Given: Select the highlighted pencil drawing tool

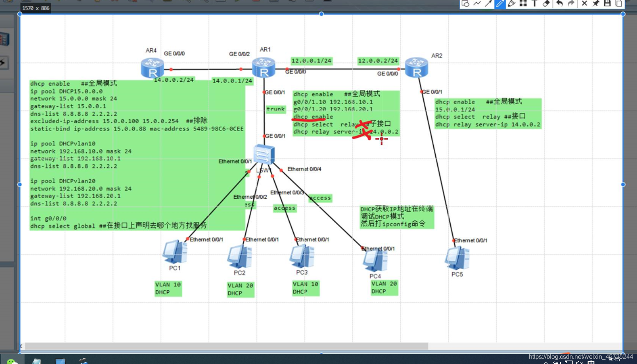Looking at the screenshot, I should [500, 3].
